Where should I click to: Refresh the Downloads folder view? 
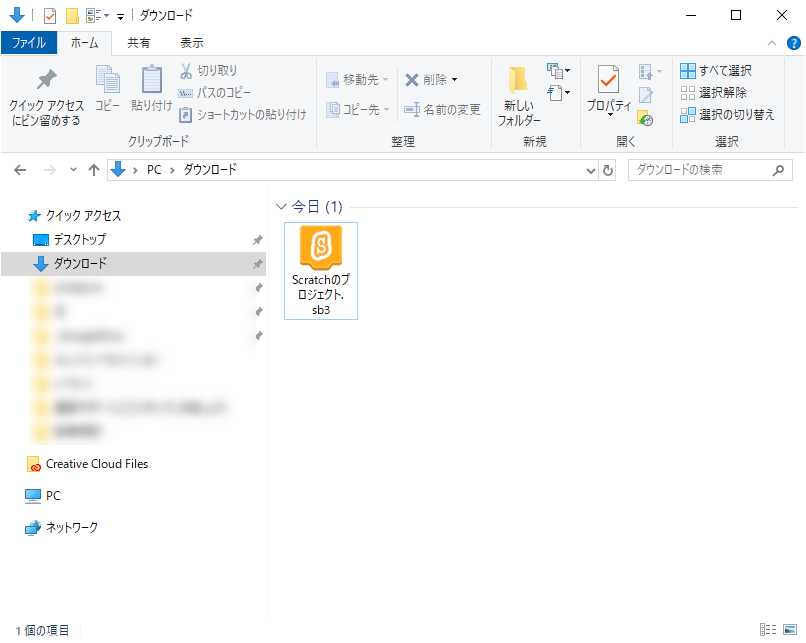(x=607, y=171)
